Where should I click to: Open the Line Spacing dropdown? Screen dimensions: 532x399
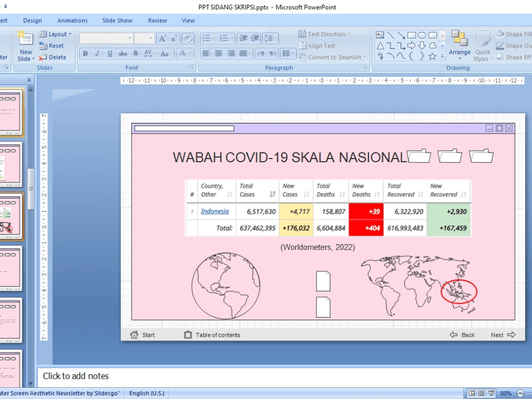270,38
